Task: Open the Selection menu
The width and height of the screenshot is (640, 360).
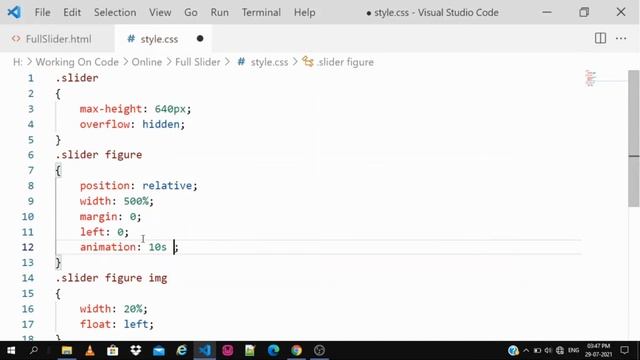Action: 115,12
